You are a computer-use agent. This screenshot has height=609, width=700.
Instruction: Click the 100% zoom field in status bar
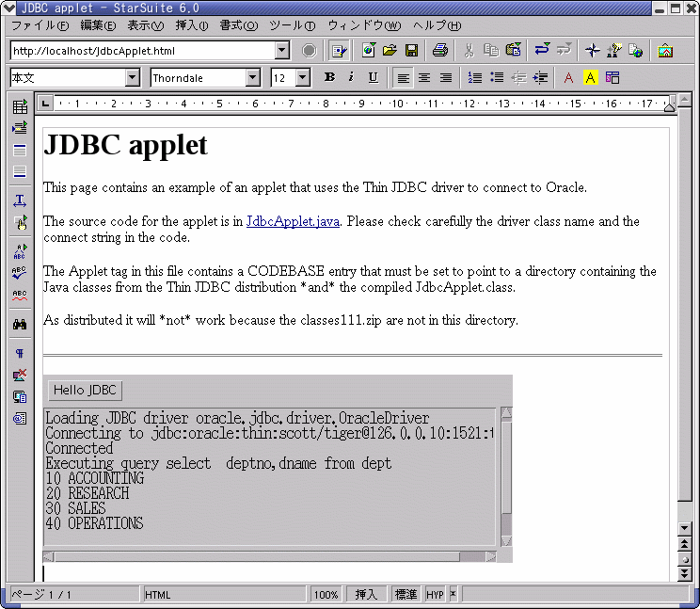point(326,595)
